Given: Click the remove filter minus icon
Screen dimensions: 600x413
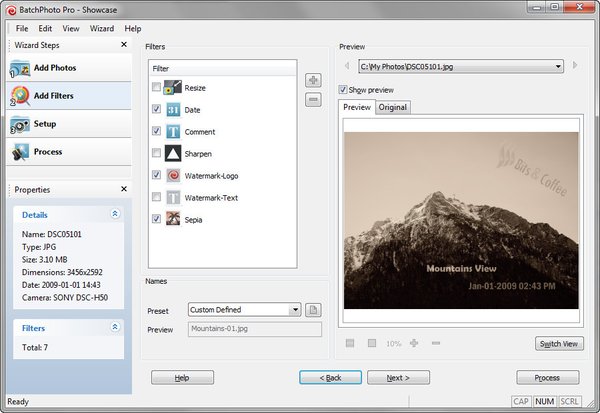Looking at the screenshot, I should coord(313,99).
